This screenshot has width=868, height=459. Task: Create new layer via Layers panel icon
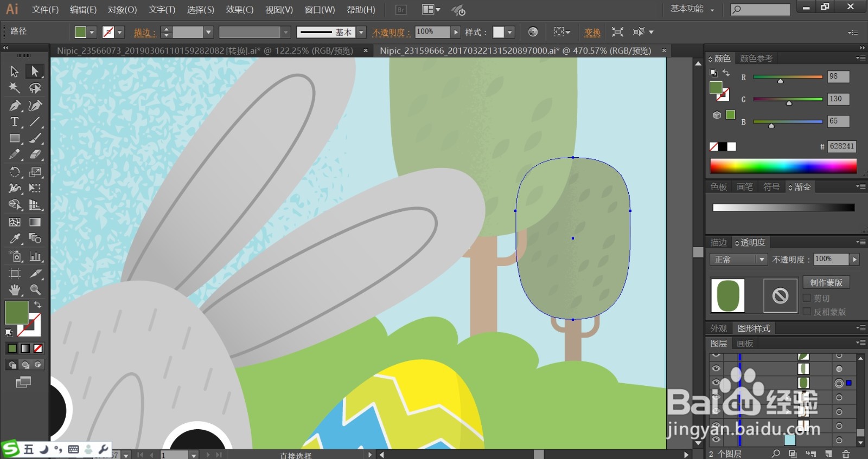[x=828, y=454]
